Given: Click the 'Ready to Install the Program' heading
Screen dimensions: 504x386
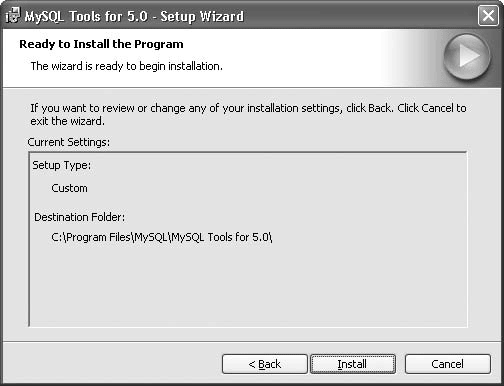Looking at the screenshot, I should [101, 44].
